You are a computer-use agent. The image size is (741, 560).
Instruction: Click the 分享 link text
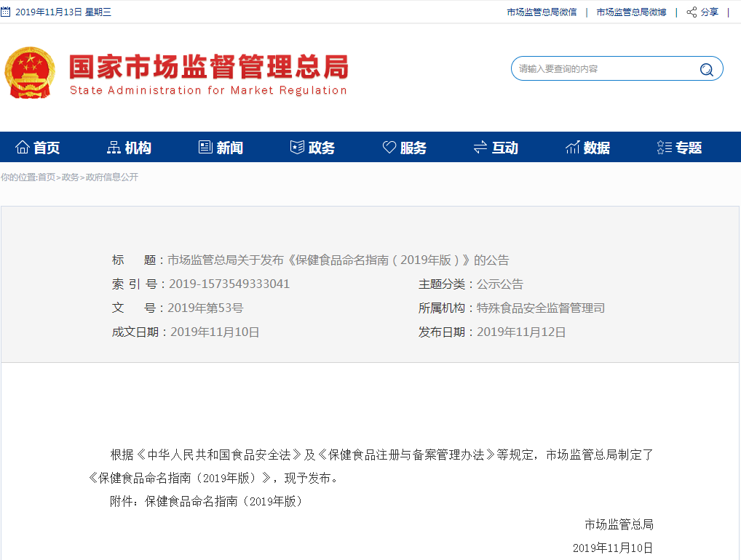pyautogui.click(x=710, y=12)
